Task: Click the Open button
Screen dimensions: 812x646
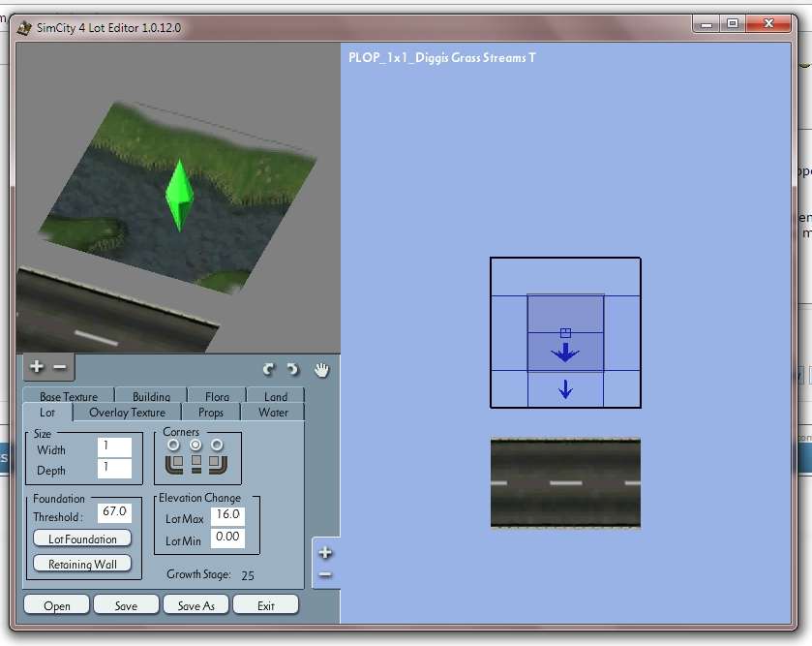Action: 56,605
